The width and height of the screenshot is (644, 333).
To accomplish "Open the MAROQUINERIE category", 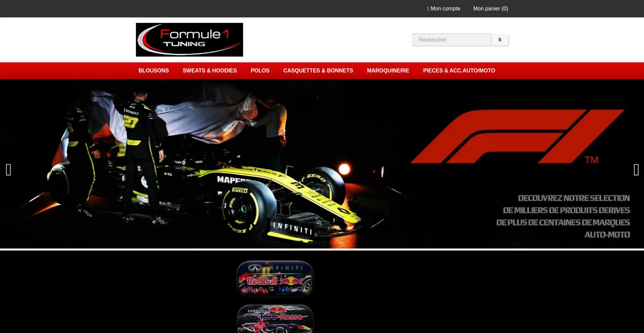I will (388, 71).
